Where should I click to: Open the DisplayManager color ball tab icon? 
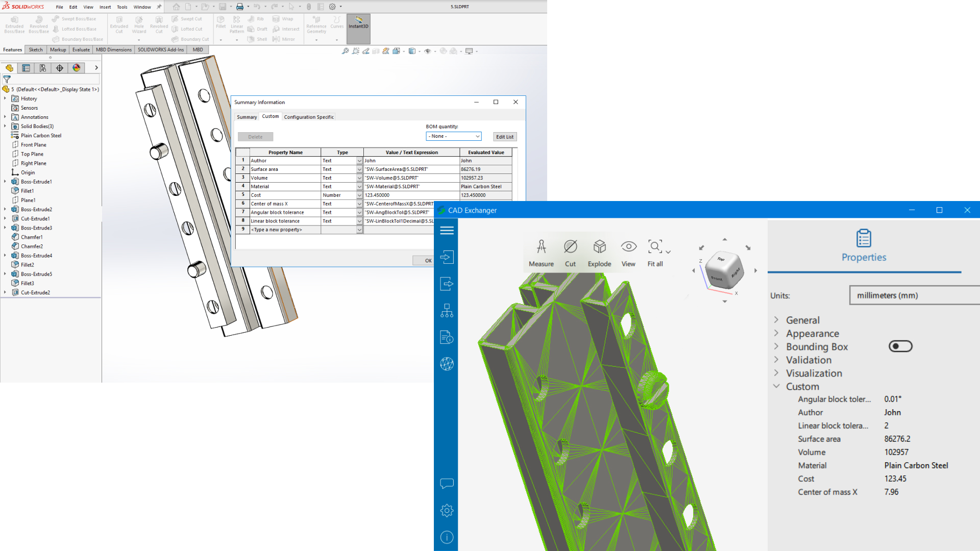tap(77, 68)
